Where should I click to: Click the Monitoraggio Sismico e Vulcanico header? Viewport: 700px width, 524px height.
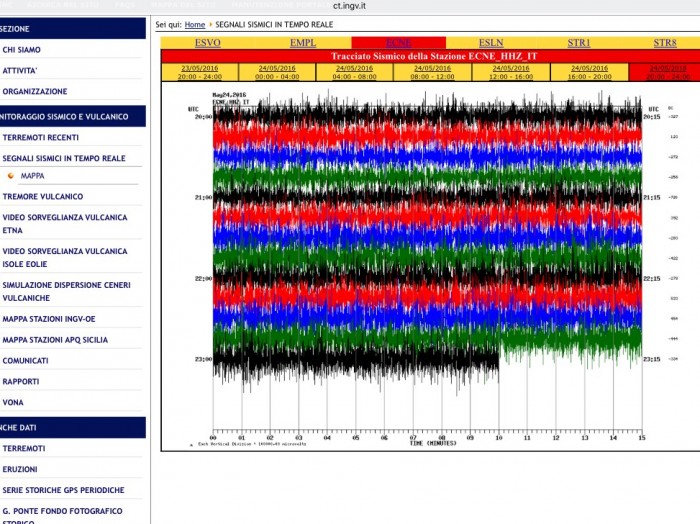pyautogui.click(x=73, y=116)
